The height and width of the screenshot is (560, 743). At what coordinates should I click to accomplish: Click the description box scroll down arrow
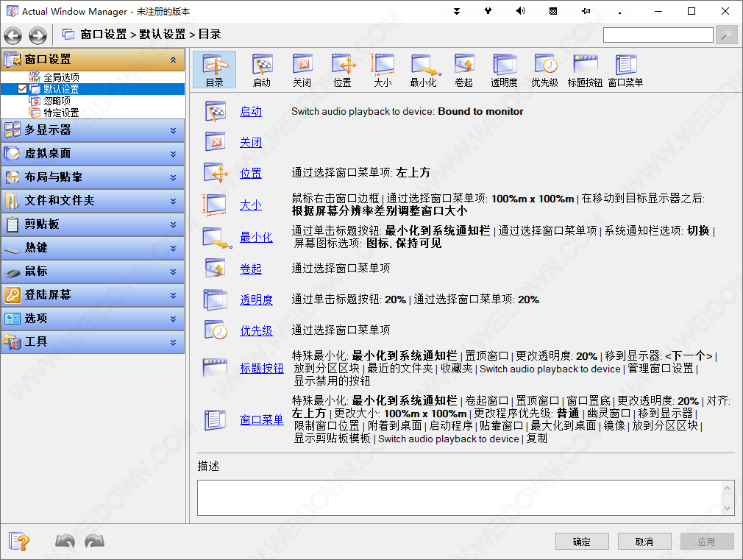coord(728,508)
